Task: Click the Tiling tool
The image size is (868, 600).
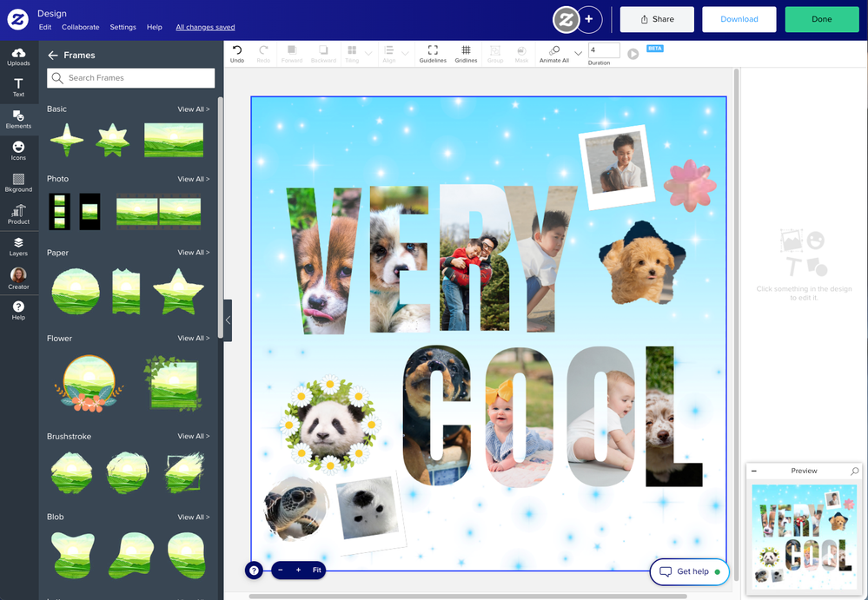Action: (352, 54)
